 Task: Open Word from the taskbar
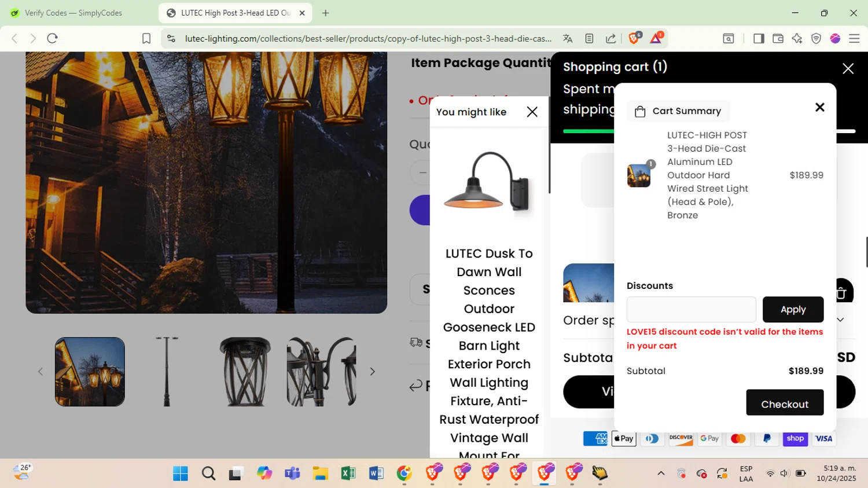376,474
